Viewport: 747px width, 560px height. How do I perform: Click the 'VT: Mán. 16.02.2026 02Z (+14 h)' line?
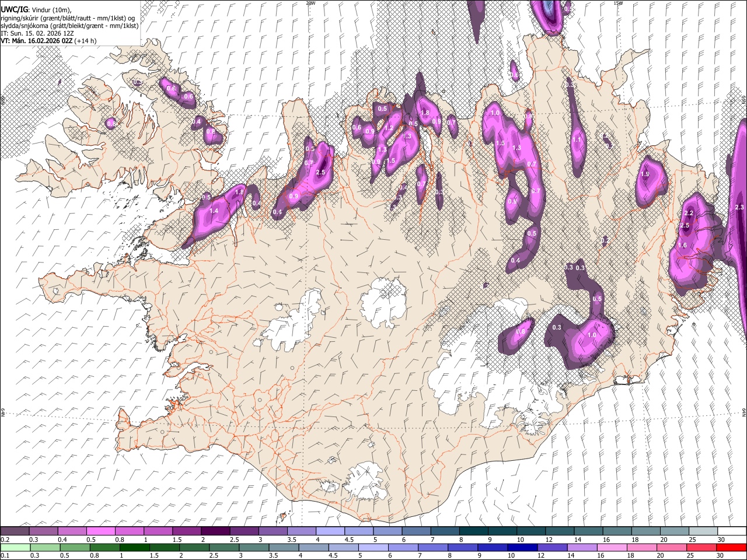(x=49, y=41)
